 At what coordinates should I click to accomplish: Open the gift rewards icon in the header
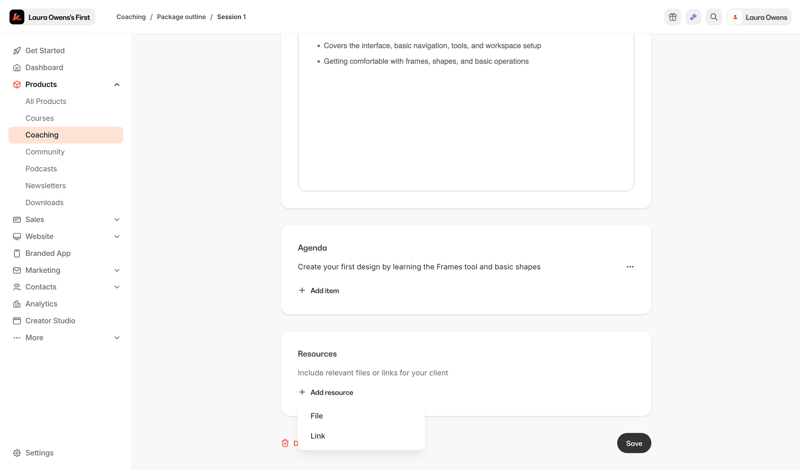(672, 17)
